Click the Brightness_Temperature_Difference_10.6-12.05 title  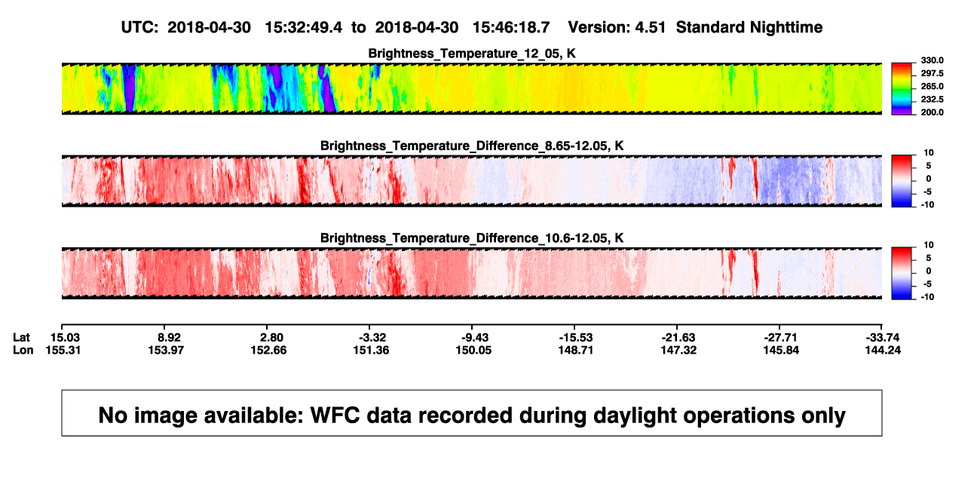click(472, 238)
